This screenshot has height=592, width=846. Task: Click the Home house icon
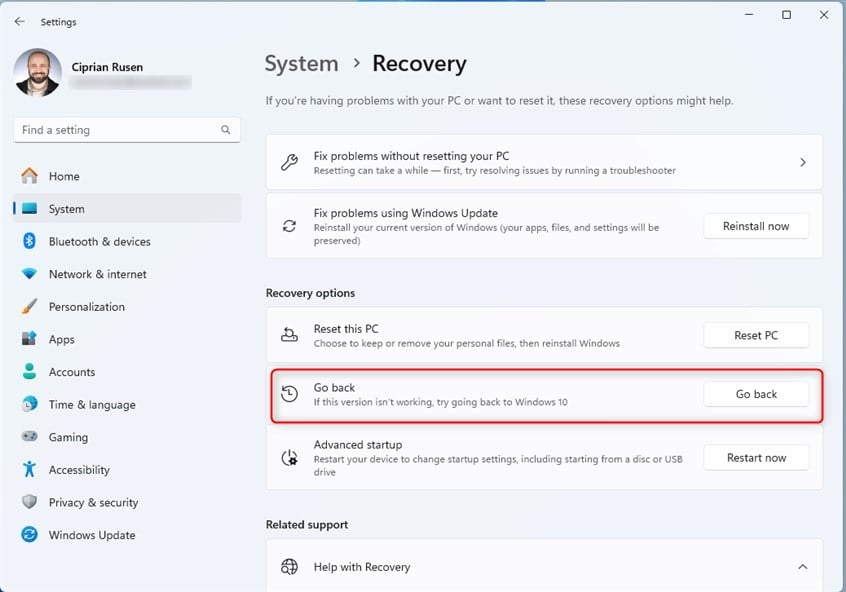[29, 176]
